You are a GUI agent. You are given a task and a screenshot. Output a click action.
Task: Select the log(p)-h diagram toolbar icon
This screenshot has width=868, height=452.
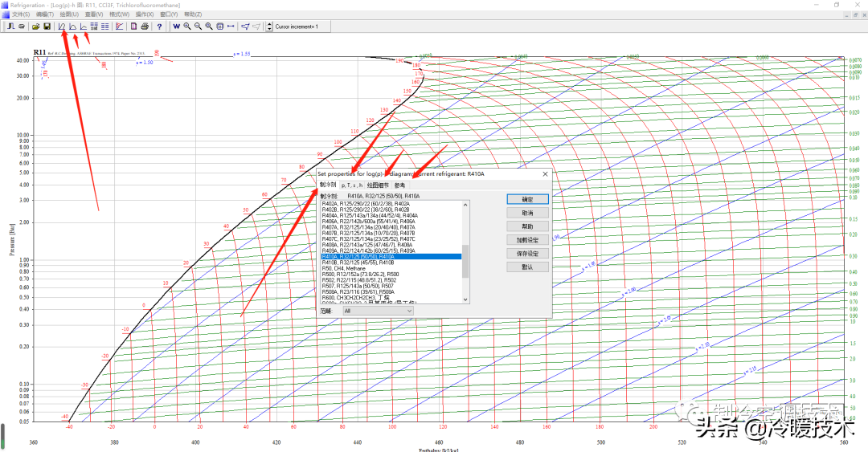(62, 26)
